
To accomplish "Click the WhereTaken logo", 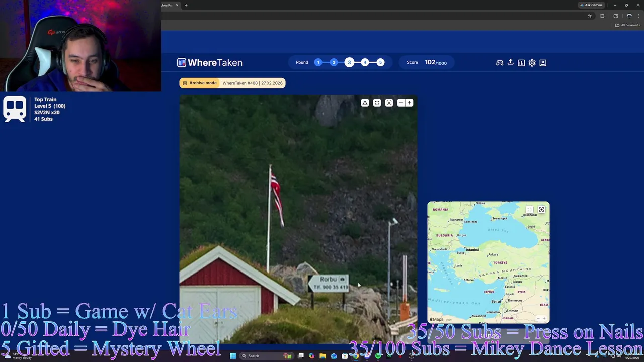I will coord(210,63).
